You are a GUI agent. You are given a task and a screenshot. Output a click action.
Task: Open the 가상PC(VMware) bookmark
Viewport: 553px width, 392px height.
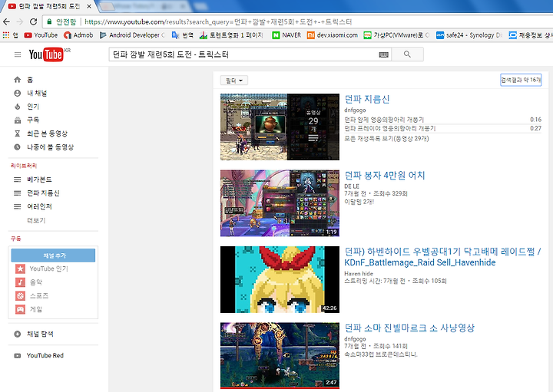click(x=396, y=35)
